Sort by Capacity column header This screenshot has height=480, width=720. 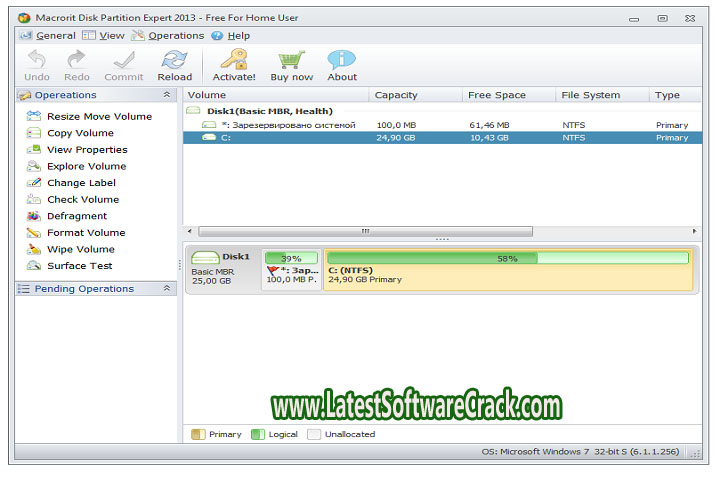[x=416, y=95]
